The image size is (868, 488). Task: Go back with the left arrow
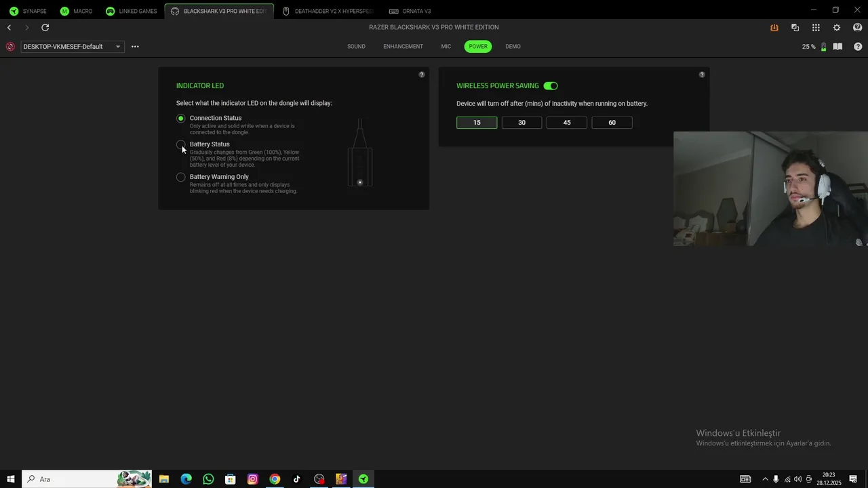[x=9, y=27]
